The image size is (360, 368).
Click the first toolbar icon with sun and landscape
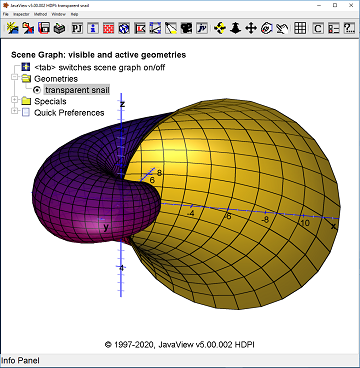click(13, 28)
